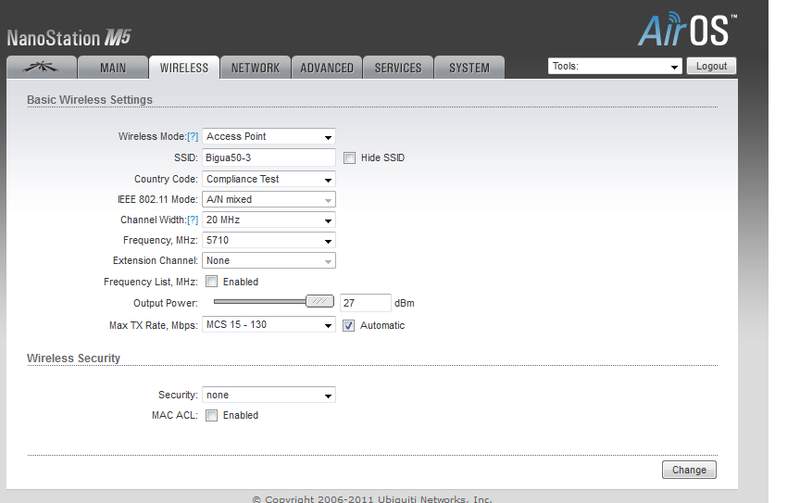
Task: Open the Security dropdown
Action: click(x=269, y=395)
